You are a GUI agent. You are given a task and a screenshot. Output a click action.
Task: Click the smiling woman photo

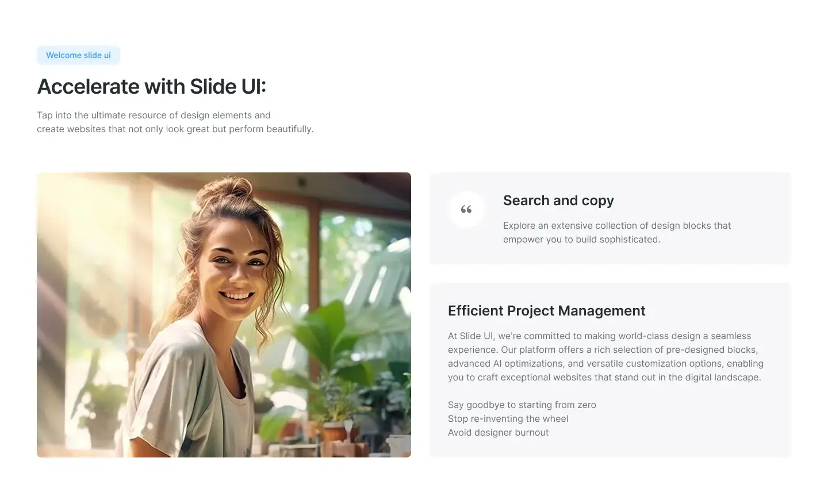point(224,315)
